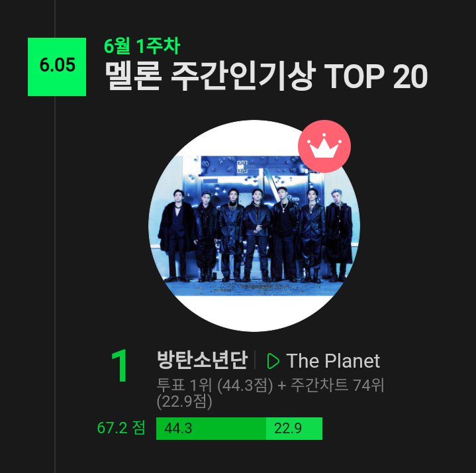Click the pink crown badge icon
The image size is (476, 473).
pyautogui.click(x=324, y=147)
